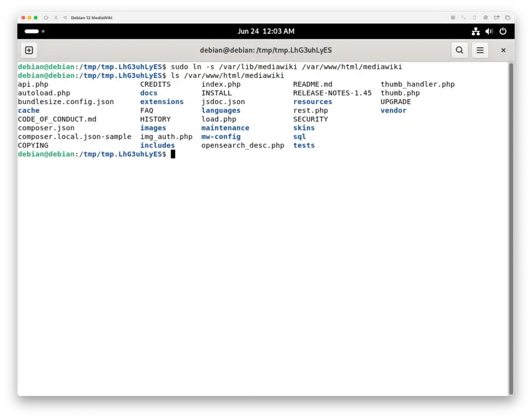Click the CREDITS file name

click(x=155, y=85)
